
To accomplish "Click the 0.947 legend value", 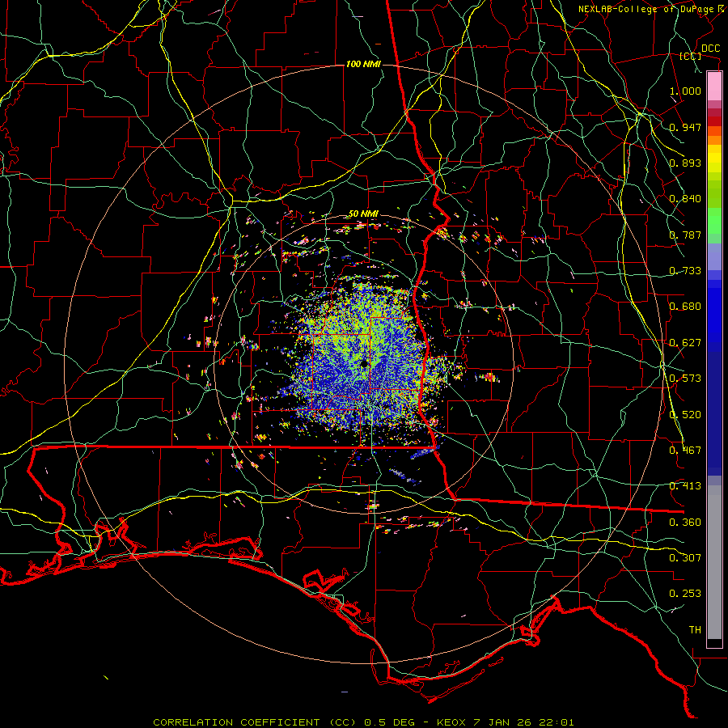I will point(685,127).
